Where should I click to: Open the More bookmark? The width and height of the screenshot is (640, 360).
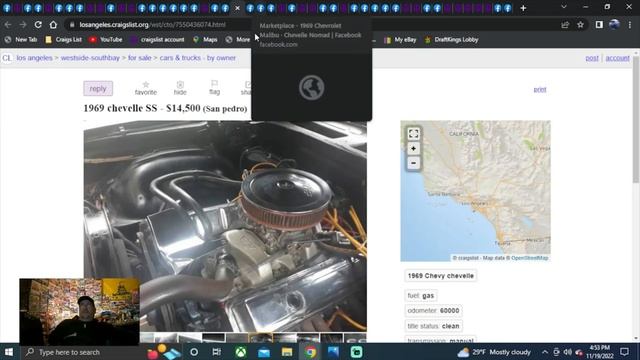pos(238,40)
